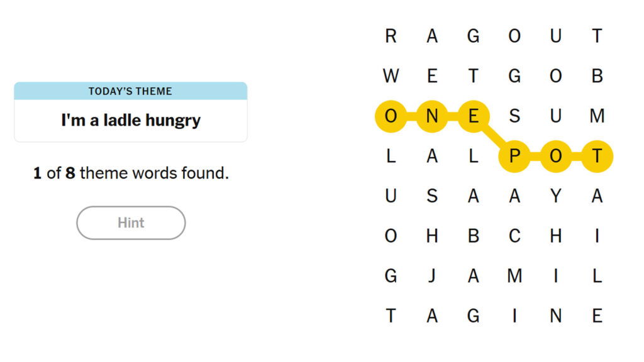Screen dimensions: 644x362
Task: Click first O of highlighted ONEPOT word
Action: pos(391,116)
